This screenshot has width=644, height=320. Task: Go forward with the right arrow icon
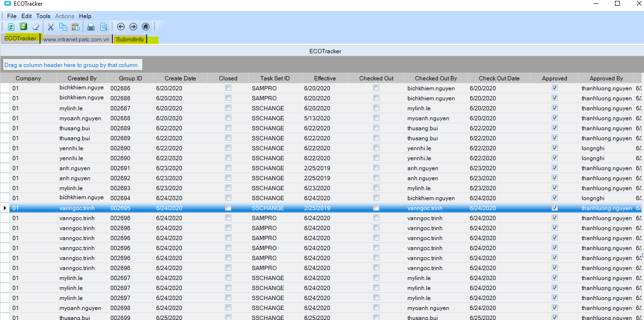click(x=133, y=27)
